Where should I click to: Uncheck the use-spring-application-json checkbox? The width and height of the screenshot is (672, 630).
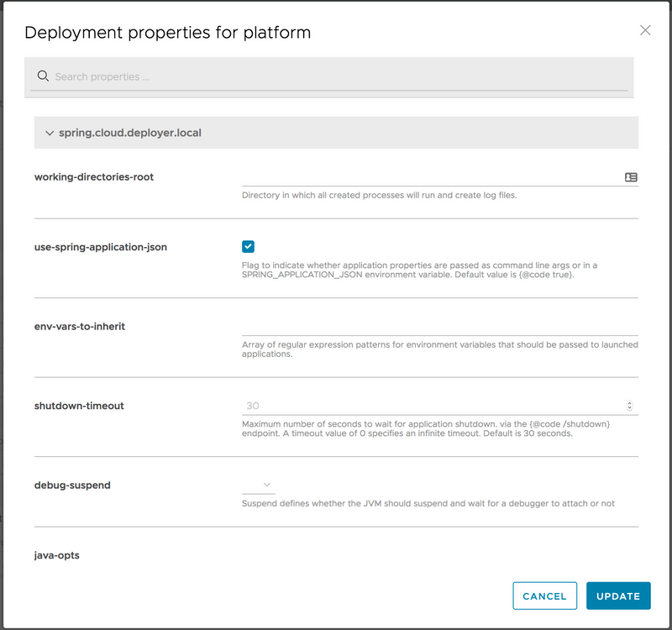pos(246,248)
